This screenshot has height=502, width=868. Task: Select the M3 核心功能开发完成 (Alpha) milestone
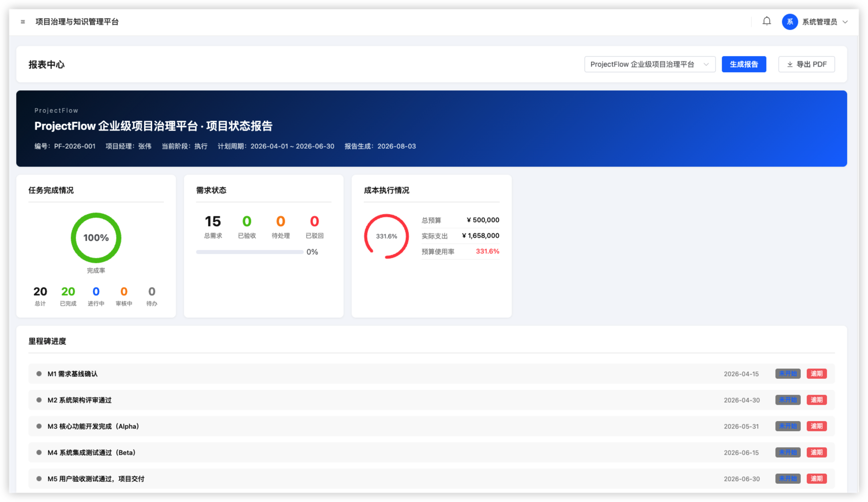[x=431, y=426]
